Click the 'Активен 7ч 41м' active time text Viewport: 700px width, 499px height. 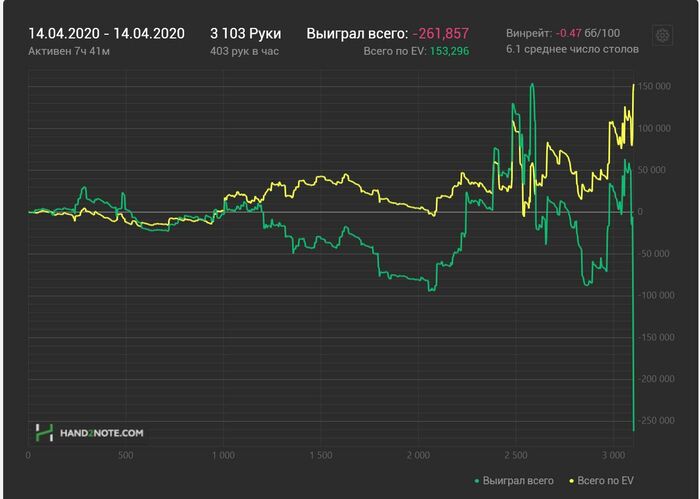(69, 51)
